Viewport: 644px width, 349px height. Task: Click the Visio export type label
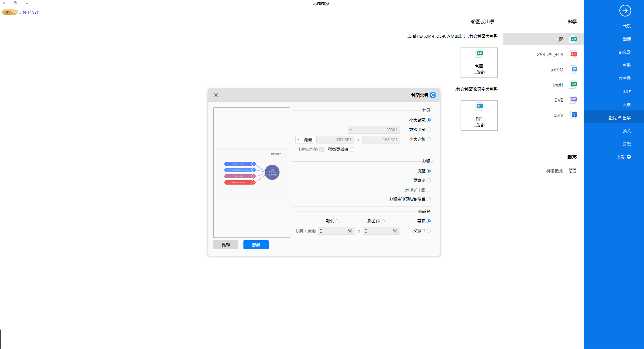point(558,115)
